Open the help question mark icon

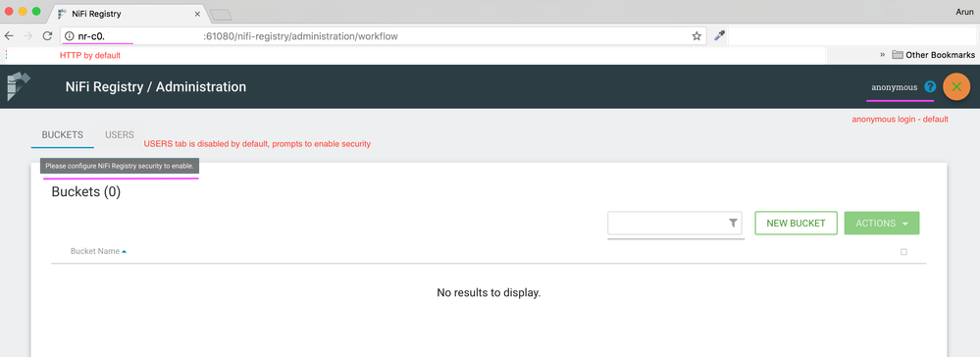tap(930, 87)
